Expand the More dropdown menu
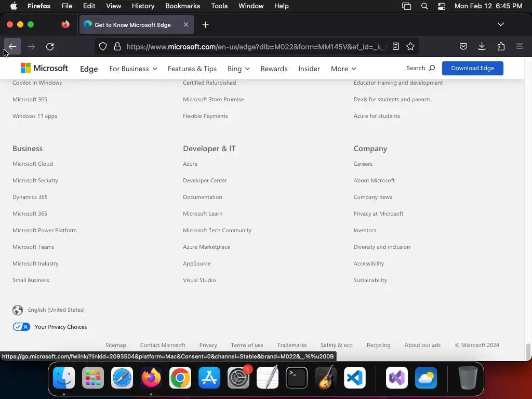The width and height of the screenshot is (532, 399). coord(343,69)
